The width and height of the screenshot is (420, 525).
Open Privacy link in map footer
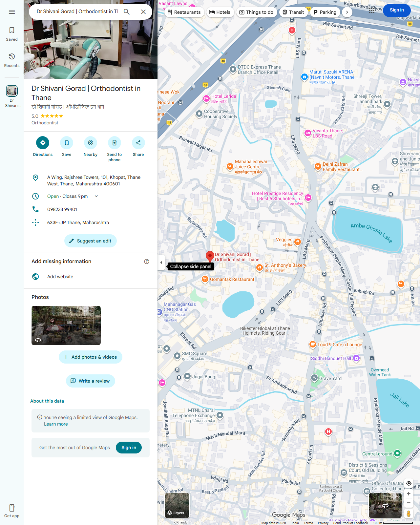323,523
